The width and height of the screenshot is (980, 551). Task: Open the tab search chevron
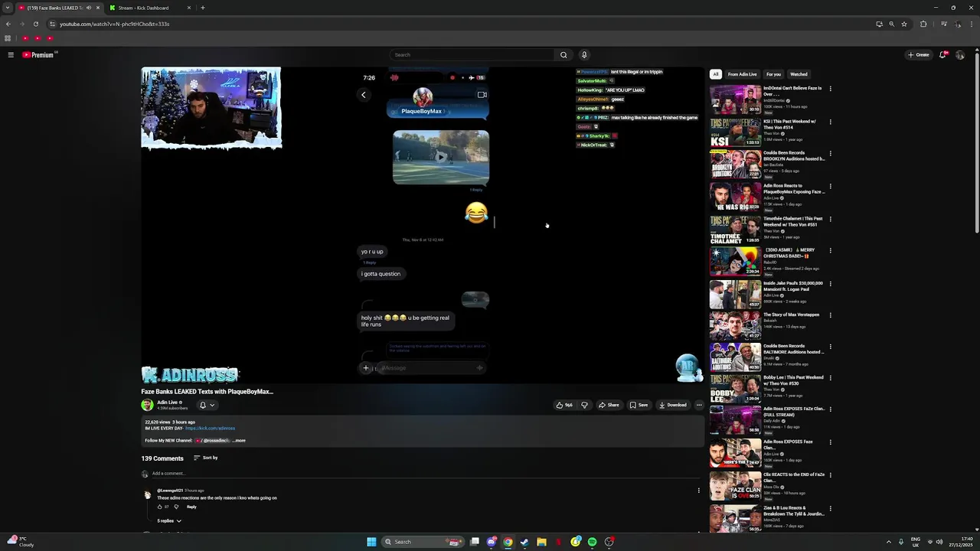(8, 8)
